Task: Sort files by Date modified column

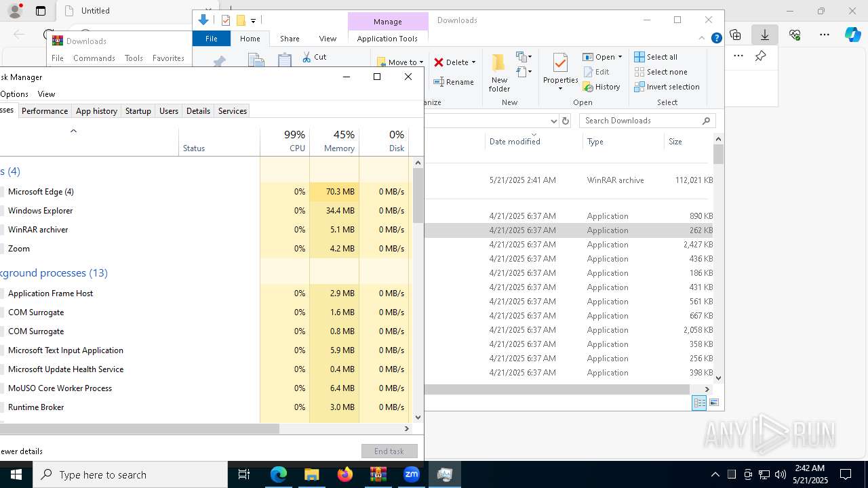Action: pyautogui.click(x=533, y=142)
